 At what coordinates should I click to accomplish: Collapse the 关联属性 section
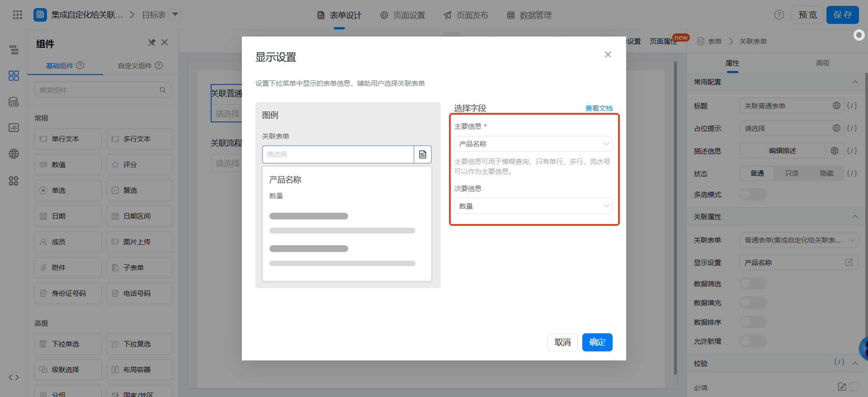(855, 217)
